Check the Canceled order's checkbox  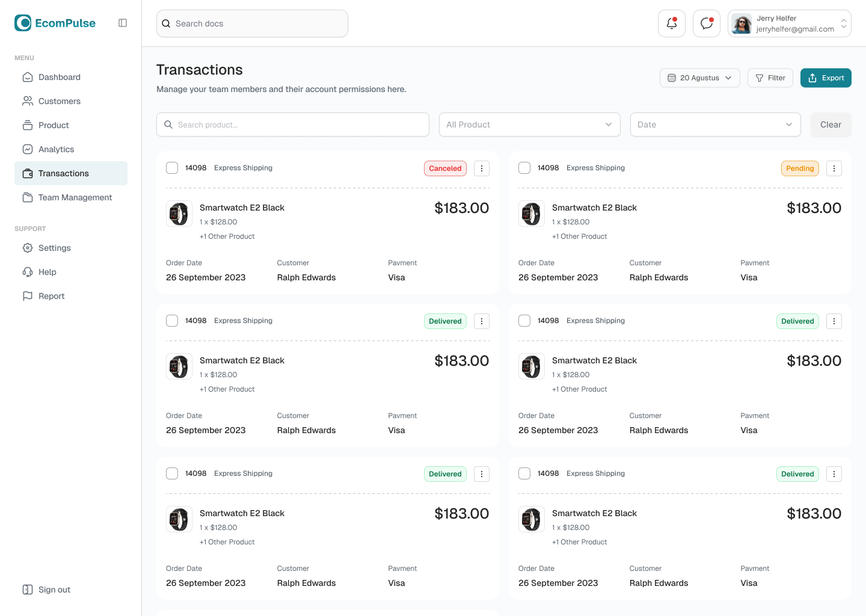click(x=172, y=168)
